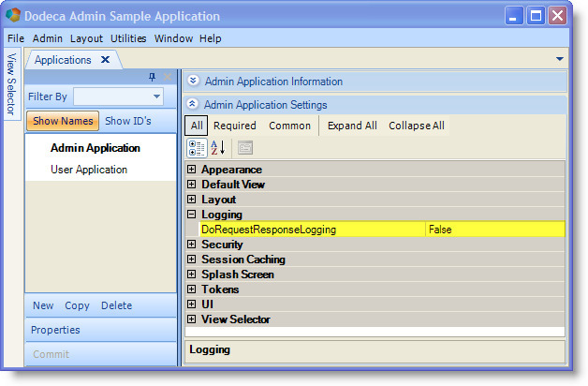Open the View Selector side tab

click(x=11, y=84)
